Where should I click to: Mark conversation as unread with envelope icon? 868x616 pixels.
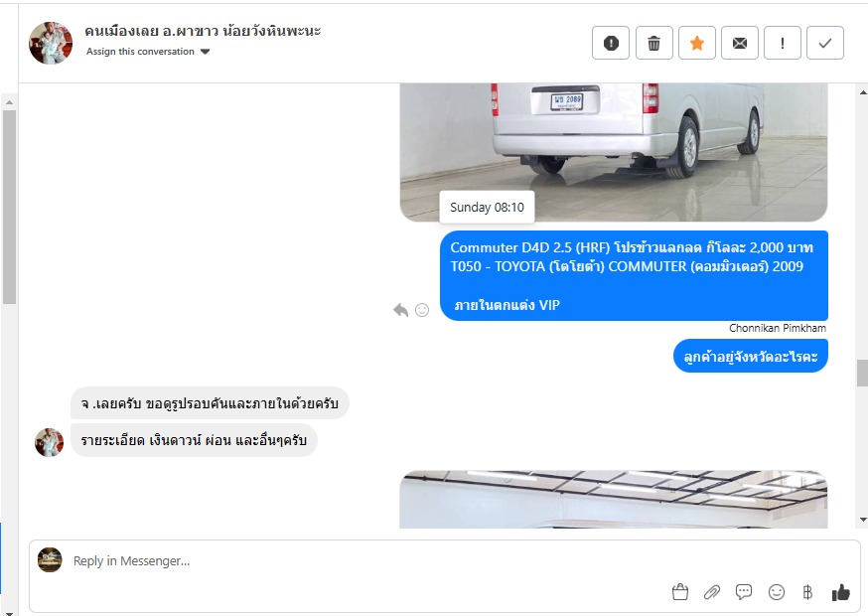point(740,43)
